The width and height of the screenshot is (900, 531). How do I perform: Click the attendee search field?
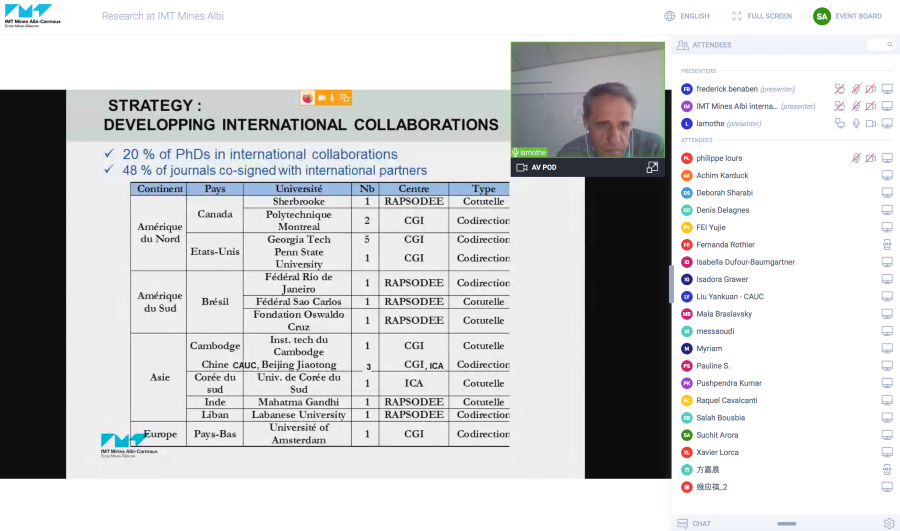(880, 45)
